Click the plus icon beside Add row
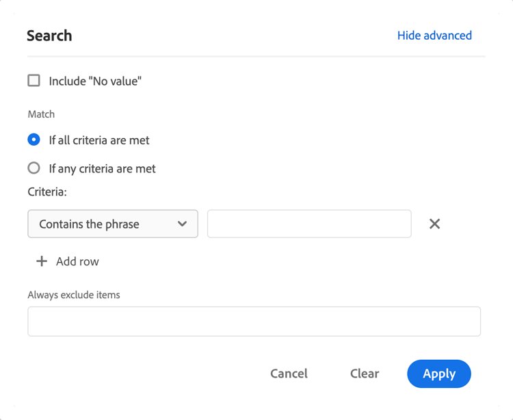The width and height of the screenshot is (513, 420). (42, 261)
